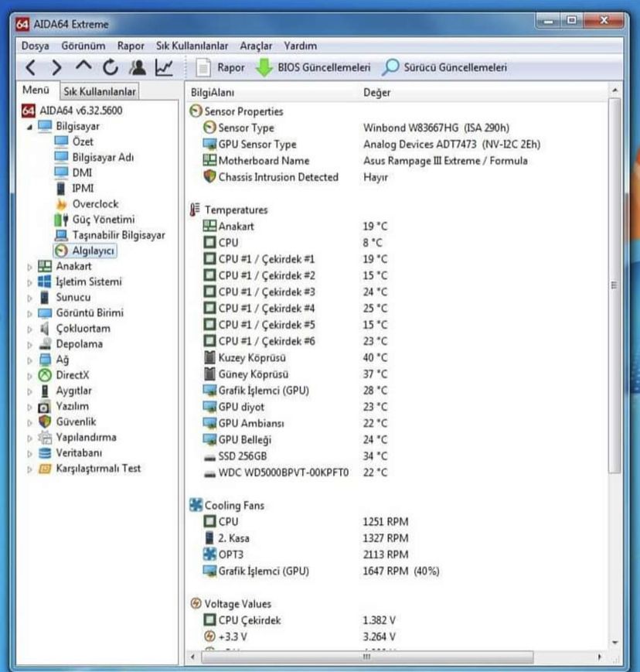This screenshot has width=640, height=672.
Task: Select the AIDA64 v6.32.5600 root item
Action: tap(72, 111)
